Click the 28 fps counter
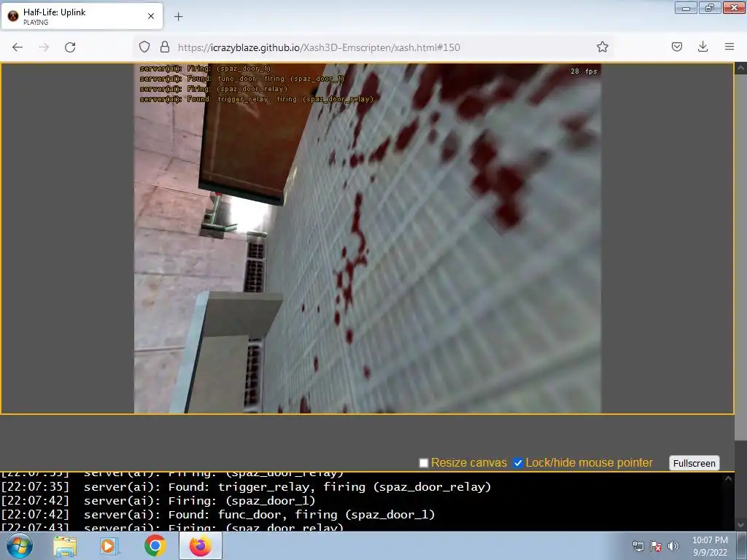The image size is (747, 560). pyautogui.click(x=584, y=71)
